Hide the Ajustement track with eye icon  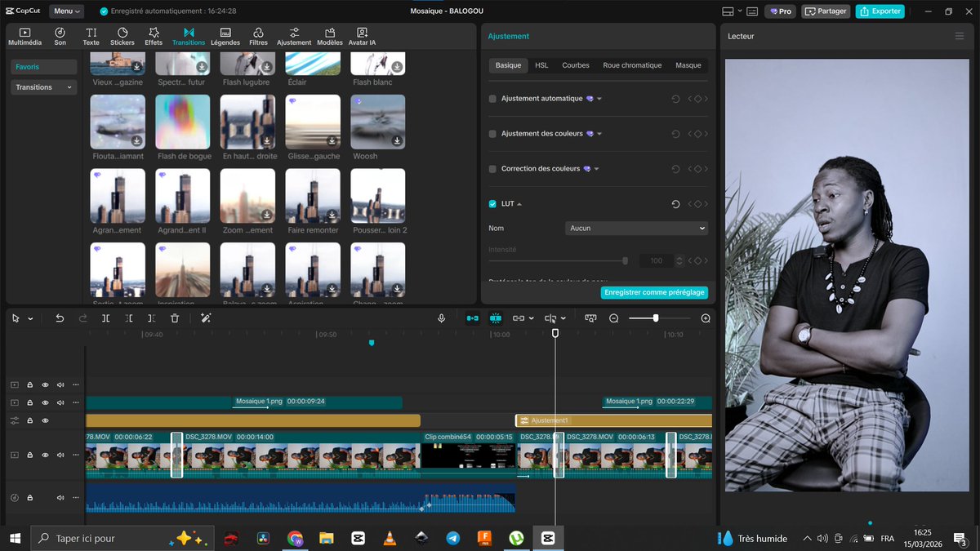[45, 420]
